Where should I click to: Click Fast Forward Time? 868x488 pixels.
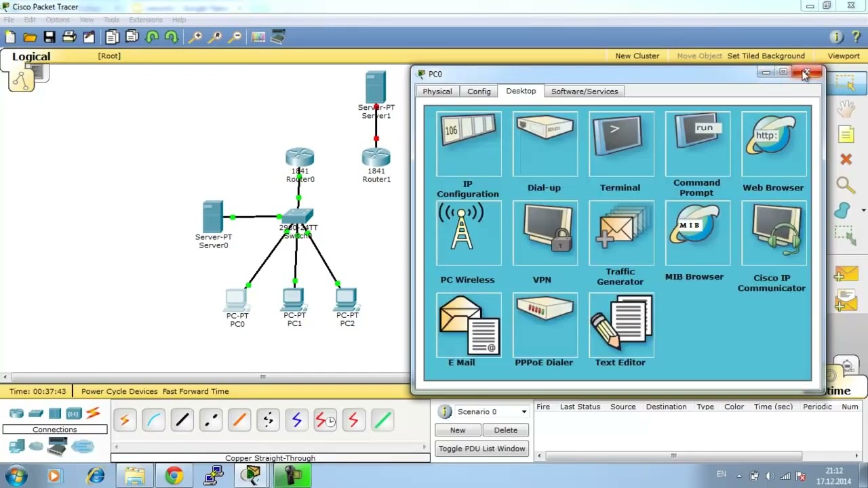click(x=195, y=391)
